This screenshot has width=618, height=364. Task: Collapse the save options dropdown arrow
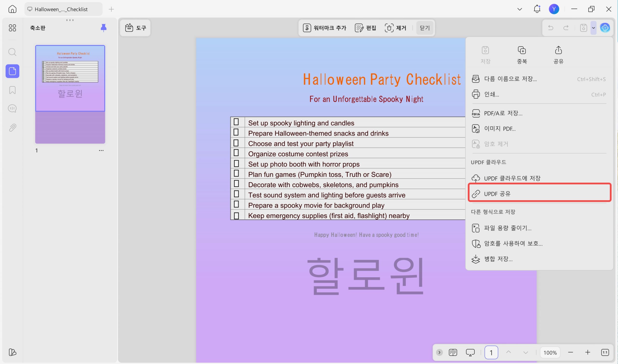point(593,28)
